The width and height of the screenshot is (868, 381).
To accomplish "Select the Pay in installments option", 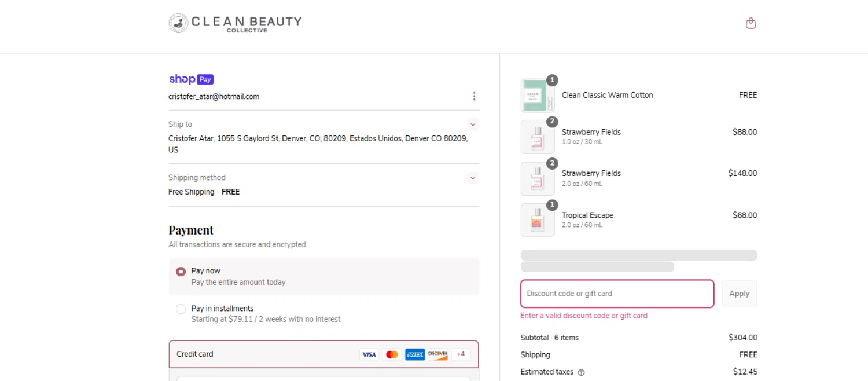I will tap(181, 309).
